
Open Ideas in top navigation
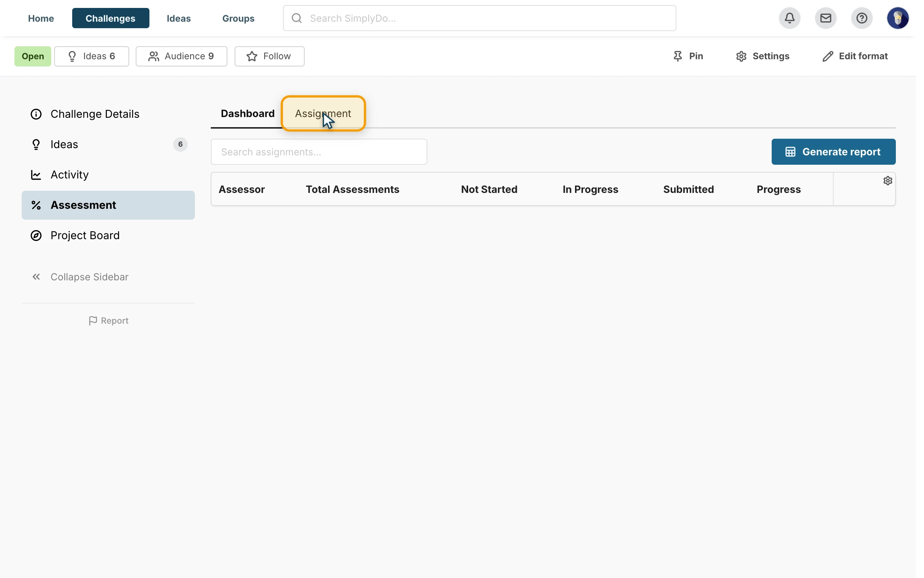[179, 18]
